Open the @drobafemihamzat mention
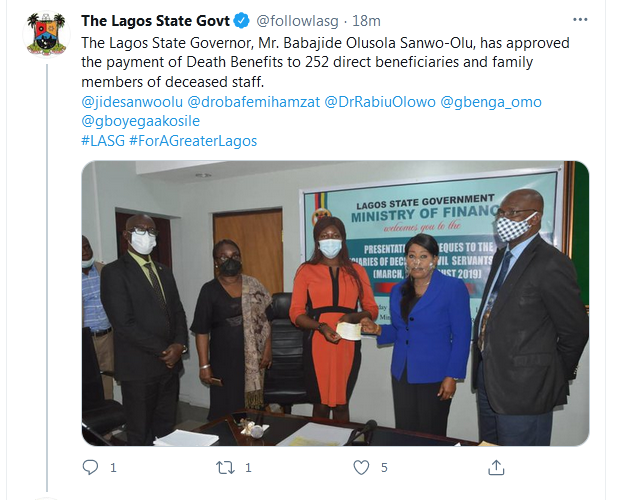Screen dimensions: 628x500 coord(254,102)
